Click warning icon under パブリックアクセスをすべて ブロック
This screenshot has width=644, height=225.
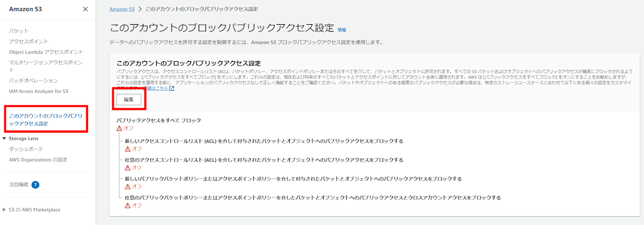coord(120,128)
